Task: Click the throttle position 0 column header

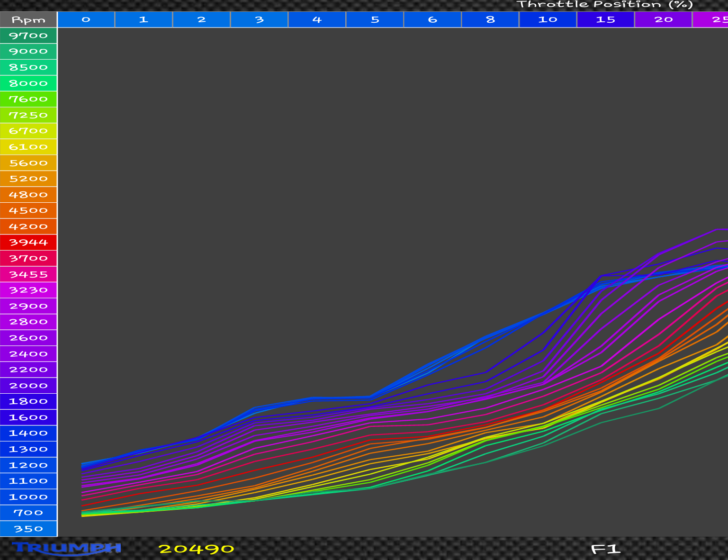Action: (86, 19)
